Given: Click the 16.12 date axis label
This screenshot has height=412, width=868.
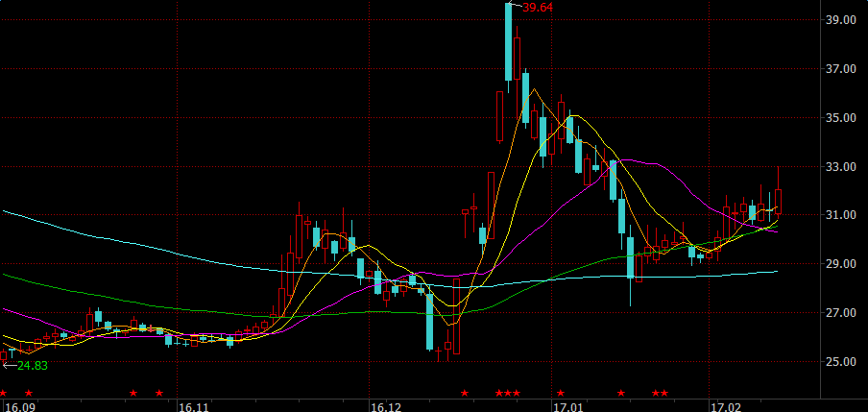Looking at the screenshot, I should point(386,407).
